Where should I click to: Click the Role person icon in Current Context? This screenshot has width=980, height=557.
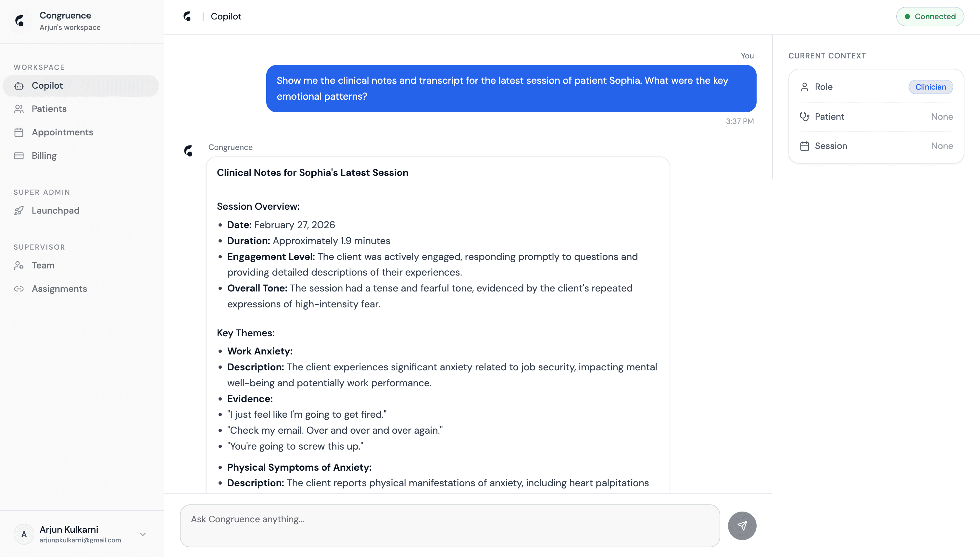click(805, 87)
